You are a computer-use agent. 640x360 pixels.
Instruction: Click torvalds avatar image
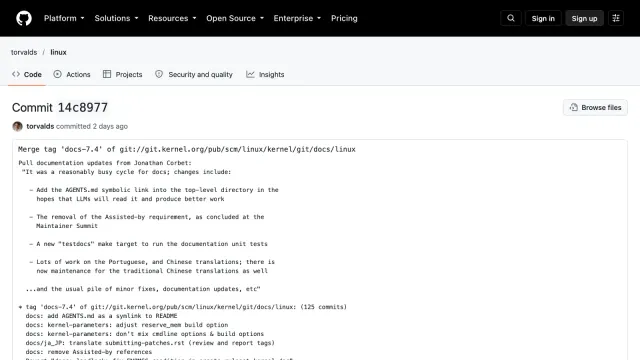[x=17, y=127]
